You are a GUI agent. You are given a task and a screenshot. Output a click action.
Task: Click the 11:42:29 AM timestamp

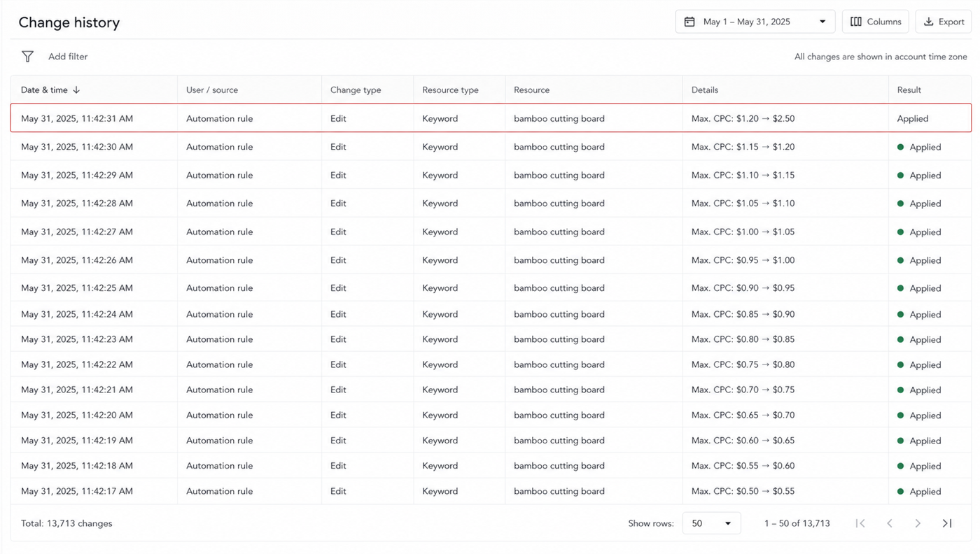point(77,175)
